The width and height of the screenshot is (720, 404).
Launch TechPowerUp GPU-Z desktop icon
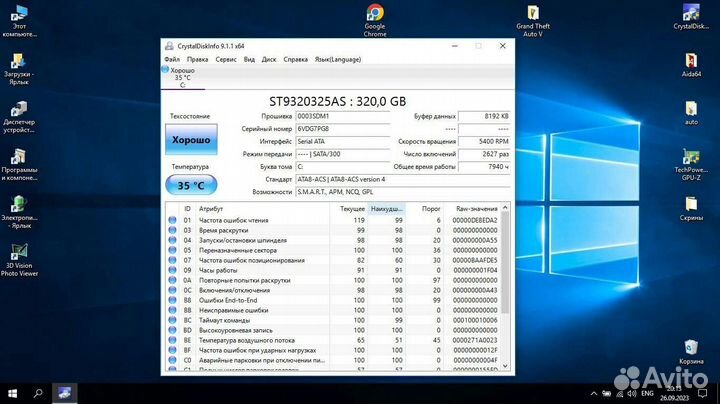pyautogui.click(x=691, y=164)
